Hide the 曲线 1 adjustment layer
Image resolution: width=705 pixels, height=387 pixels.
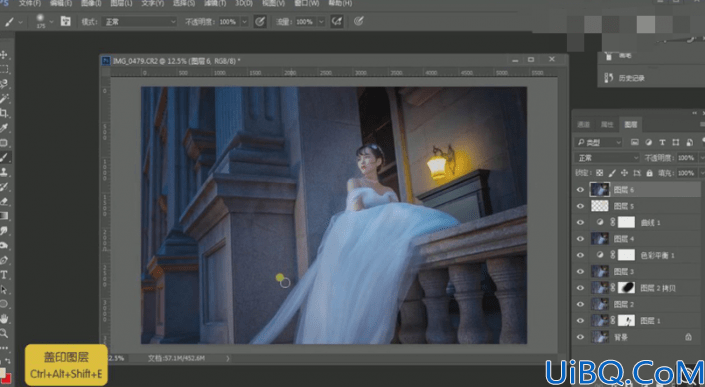click(580, 222)
